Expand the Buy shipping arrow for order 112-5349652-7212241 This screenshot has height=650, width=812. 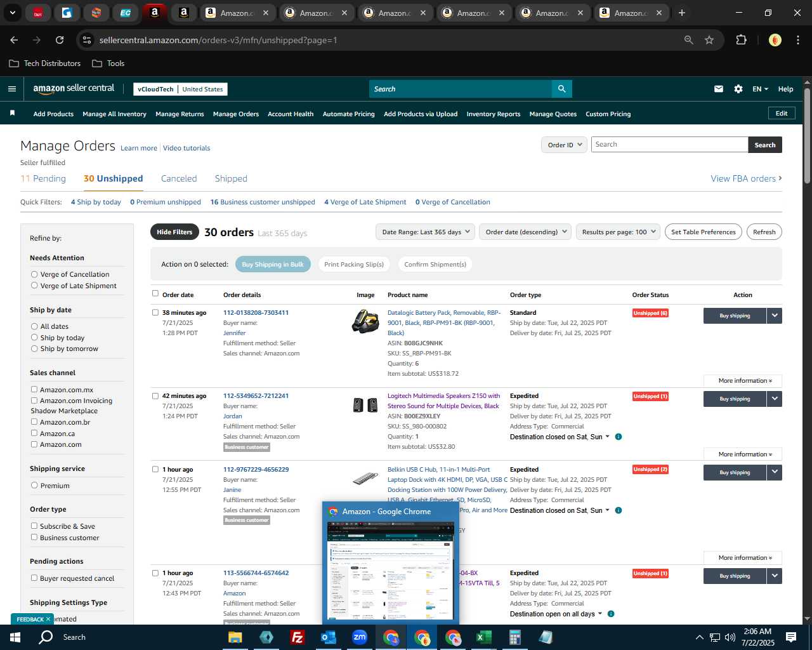click(775, 399)
